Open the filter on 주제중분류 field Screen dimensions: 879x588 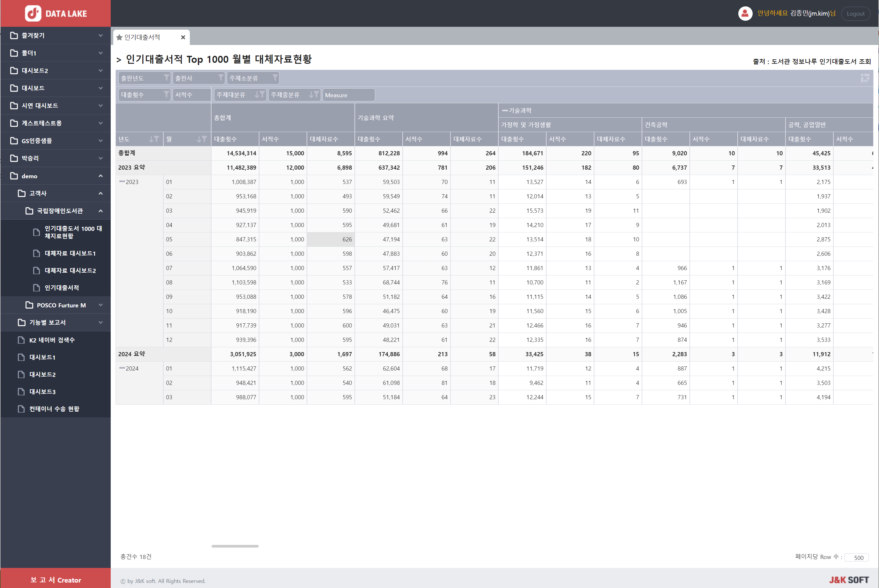317,94
